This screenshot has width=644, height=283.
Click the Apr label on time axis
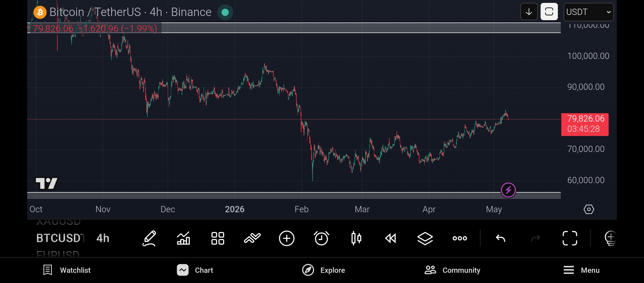pyautogui.click(x=429, y=209)
